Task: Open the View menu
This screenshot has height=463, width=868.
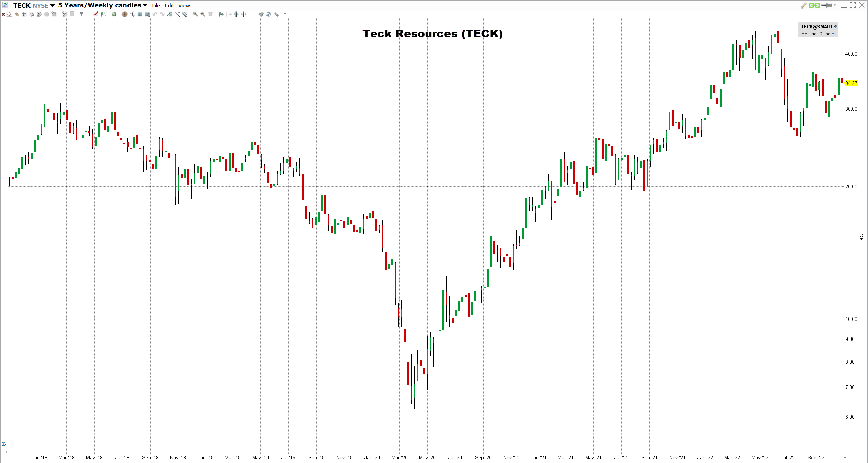Action: click(184, 5)
